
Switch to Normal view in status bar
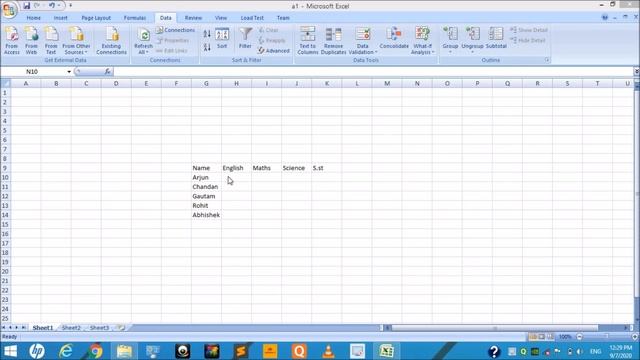tap(533, 337)
